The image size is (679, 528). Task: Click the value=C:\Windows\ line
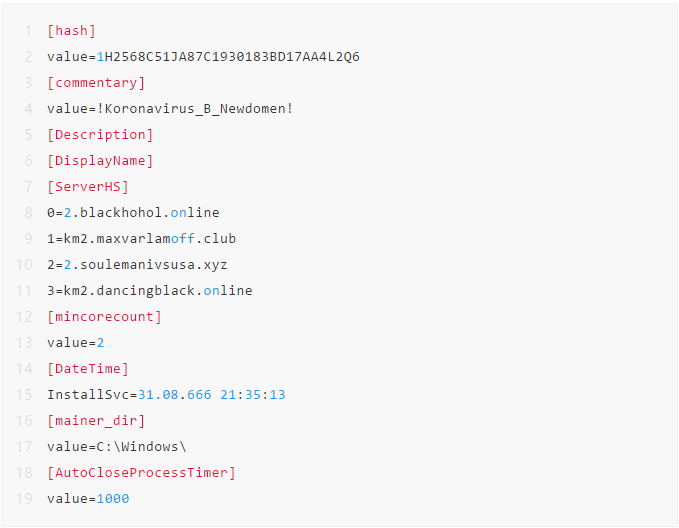coord(116,447)
